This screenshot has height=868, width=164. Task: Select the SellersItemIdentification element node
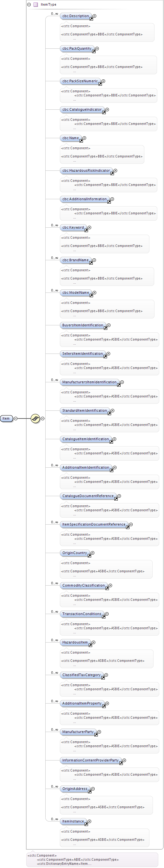coord(83,354)
